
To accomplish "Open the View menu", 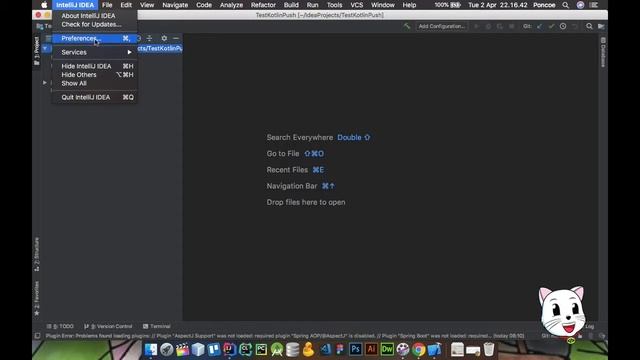I will click(147, 5).
